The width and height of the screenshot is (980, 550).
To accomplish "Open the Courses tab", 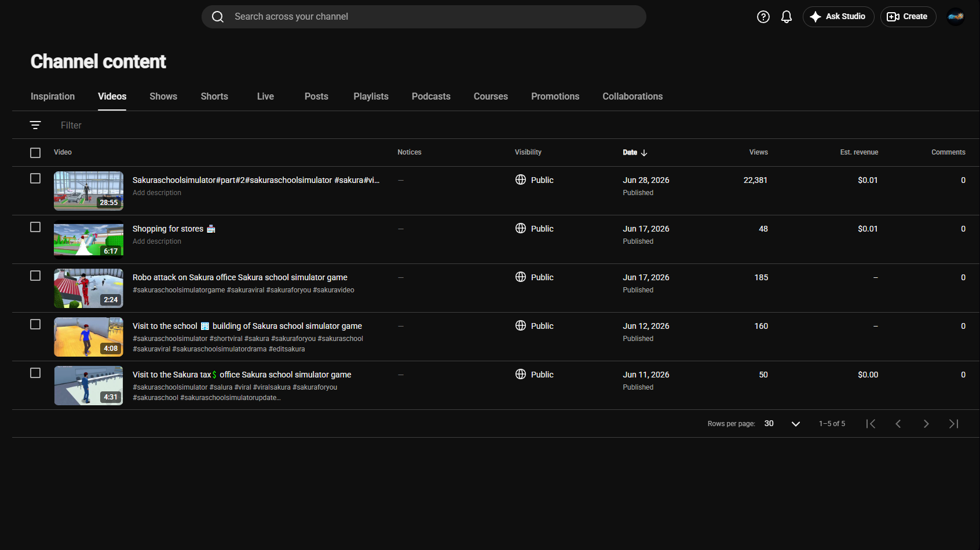I will [491, 97].
